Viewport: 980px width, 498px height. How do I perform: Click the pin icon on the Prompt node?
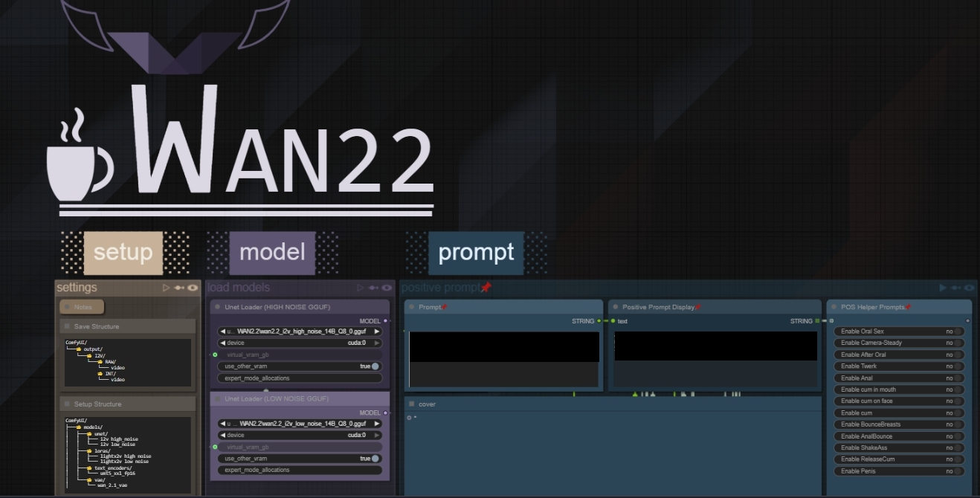[x=445, y=306]
